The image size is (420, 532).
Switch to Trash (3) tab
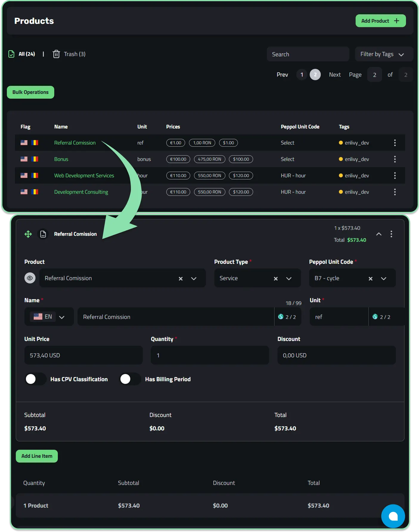(x=75, y=54)
